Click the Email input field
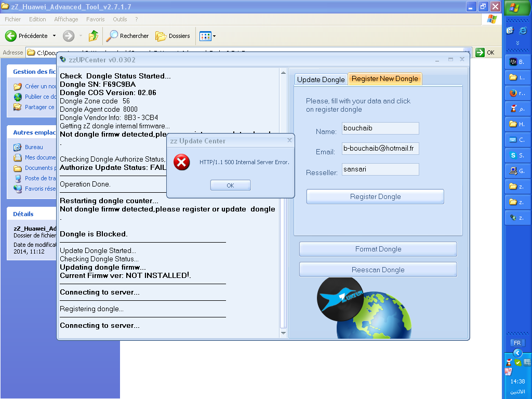Screen dimensions: 532x399 tap(380, 148)
